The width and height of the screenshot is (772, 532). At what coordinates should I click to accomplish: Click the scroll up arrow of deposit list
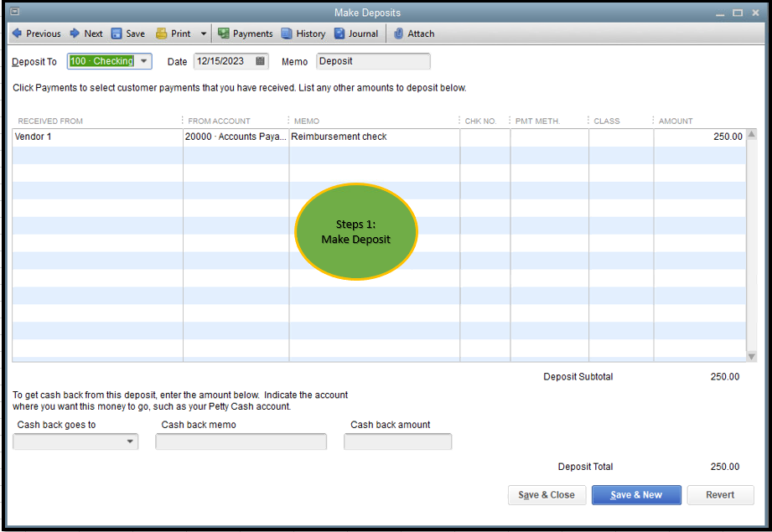(751, 134)
